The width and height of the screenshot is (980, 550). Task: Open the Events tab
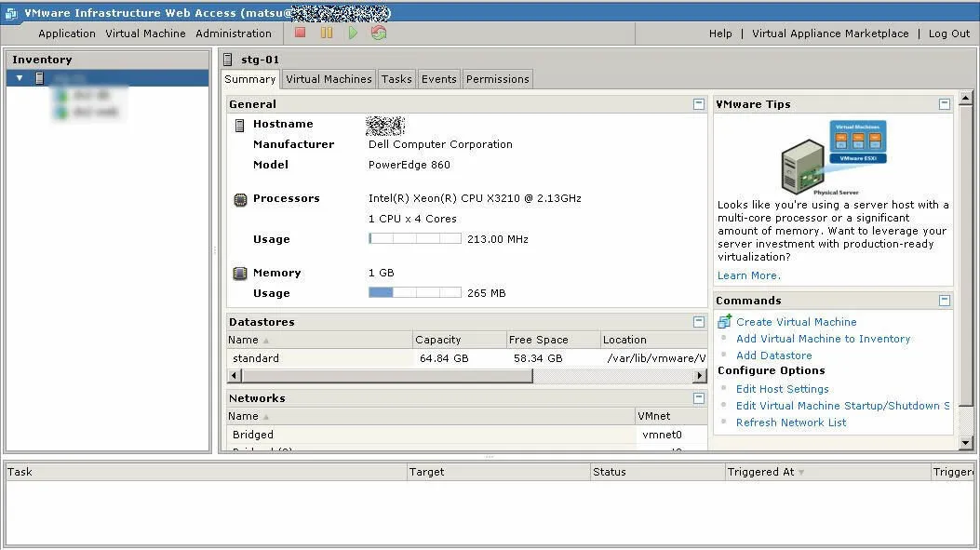(x=438, y=79)
